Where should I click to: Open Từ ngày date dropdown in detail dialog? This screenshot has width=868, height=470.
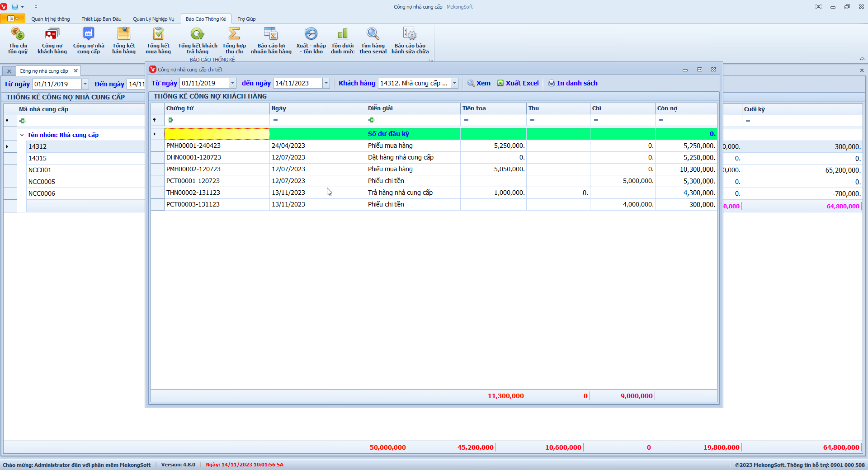[232, 83]
